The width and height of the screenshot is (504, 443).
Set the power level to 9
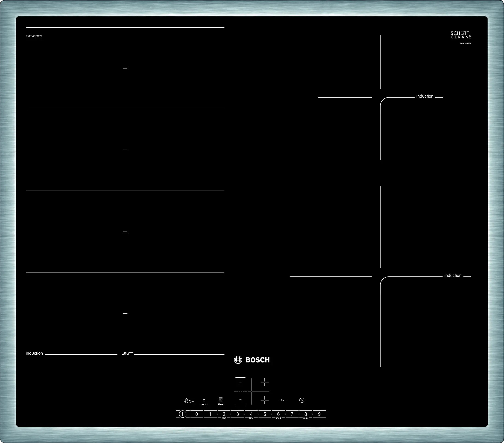319,414
